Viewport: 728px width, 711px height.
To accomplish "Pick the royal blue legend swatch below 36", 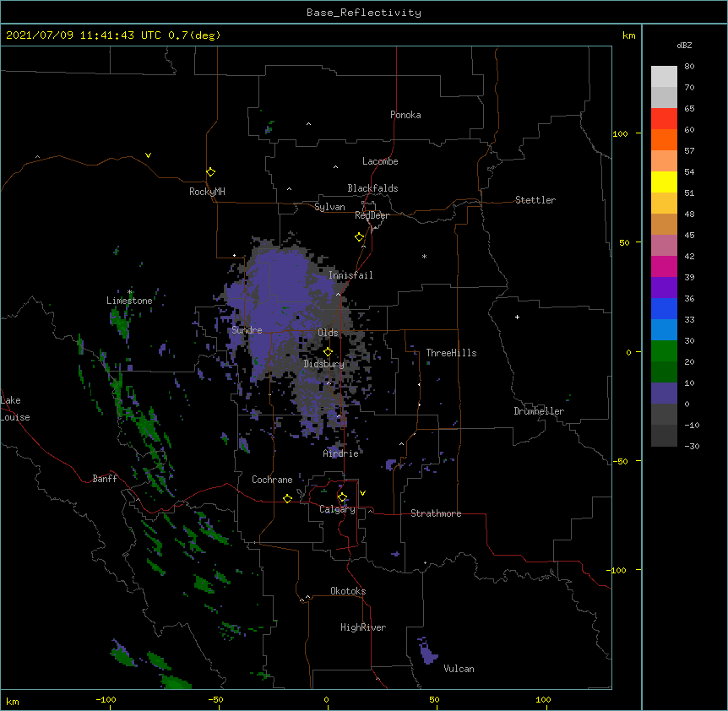I will pyautogui.click(x=664, y=309).
